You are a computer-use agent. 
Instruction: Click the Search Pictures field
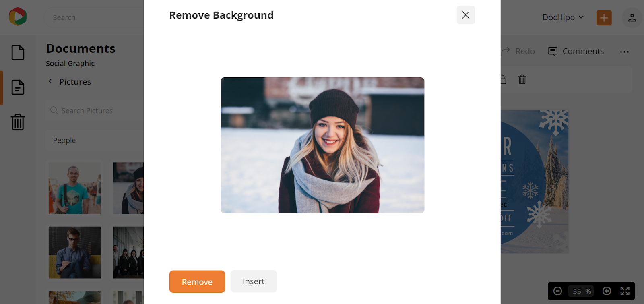[x=95, y=110]
